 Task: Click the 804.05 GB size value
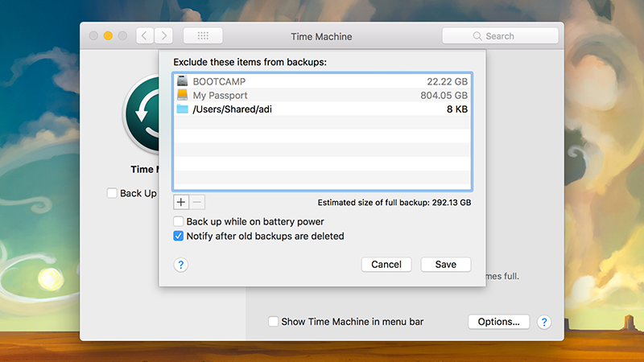(444, 96)
